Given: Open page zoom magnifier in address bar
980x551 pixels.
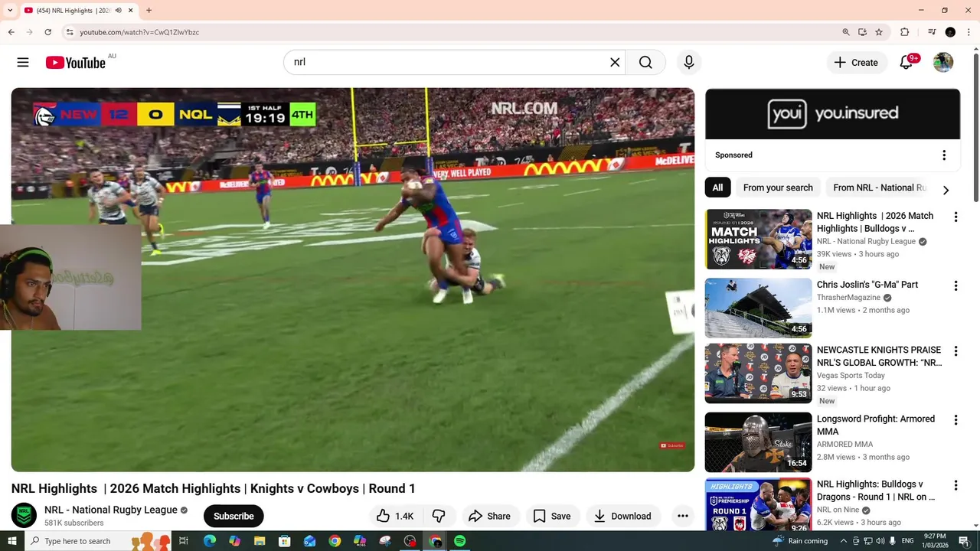Looking at the screenshot, I should [x=845, y=32].
